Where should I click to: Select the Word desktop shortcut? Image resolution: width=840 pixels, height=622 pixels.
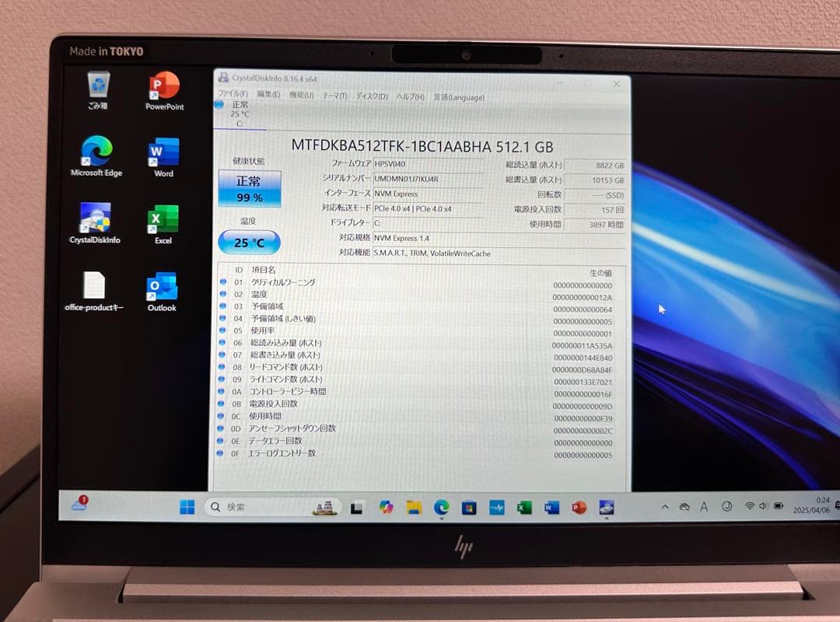point(163,158)
